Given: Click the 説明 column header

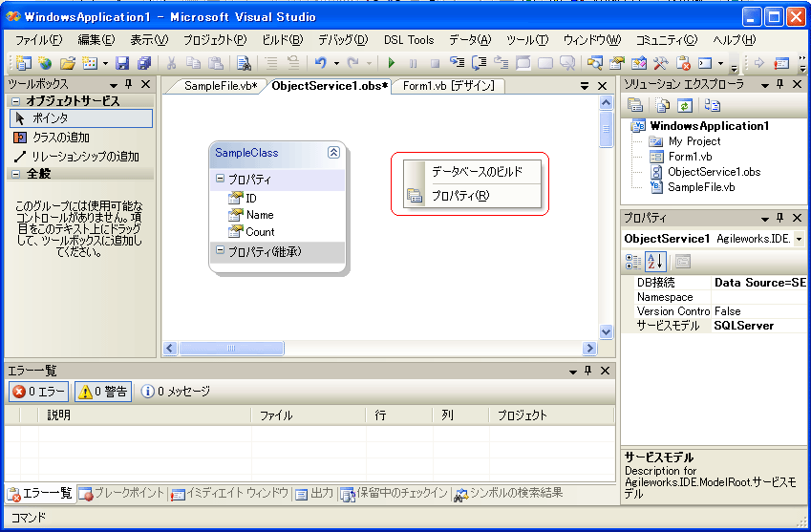Looking at the screenshot, I should [x=144, y=415].
